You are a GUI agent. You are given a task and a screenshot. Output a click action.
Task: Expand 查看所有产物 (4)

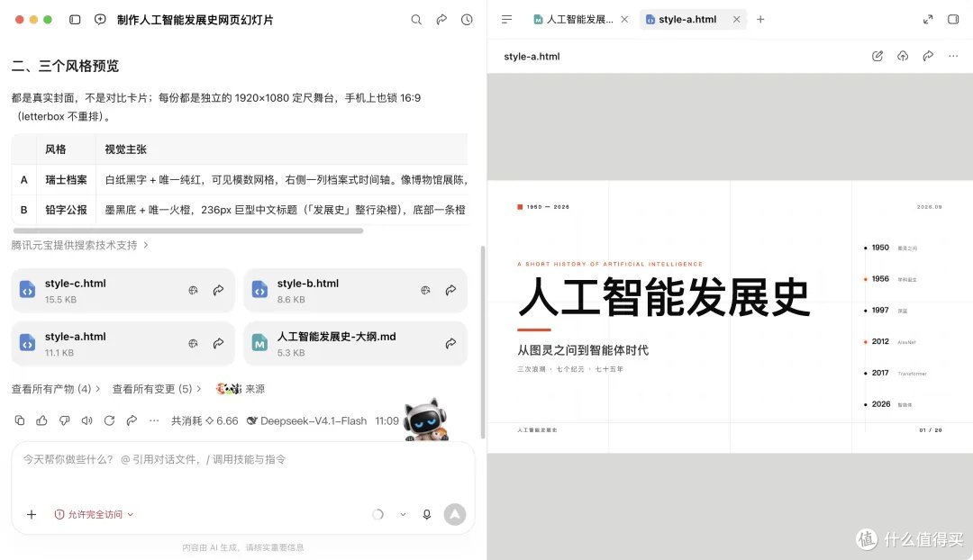click(x=56, y=389)
